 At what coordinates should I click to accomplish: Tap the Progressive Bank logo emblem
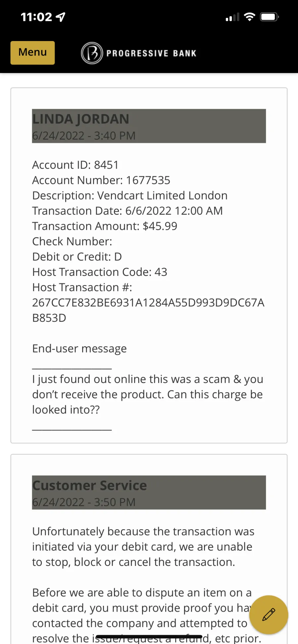click(x=92, y=53)
